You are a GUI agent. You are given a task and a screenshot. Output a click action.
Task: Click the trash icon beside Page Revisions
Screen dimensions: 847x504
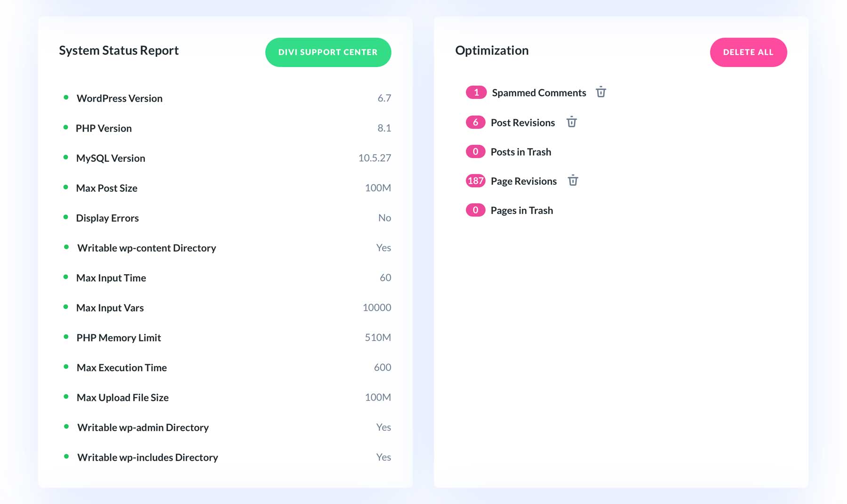(x=573, y=180)
